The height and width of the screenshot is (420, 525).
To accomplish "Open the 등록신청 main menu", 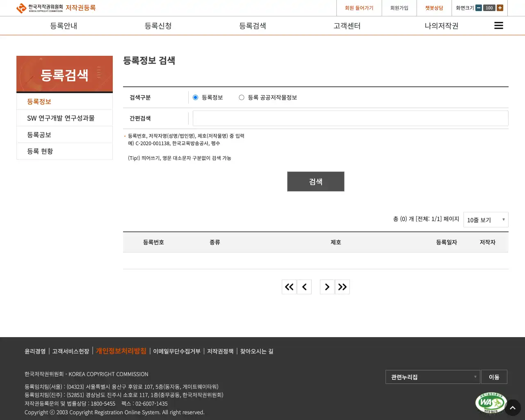I will tap(158, 26).
